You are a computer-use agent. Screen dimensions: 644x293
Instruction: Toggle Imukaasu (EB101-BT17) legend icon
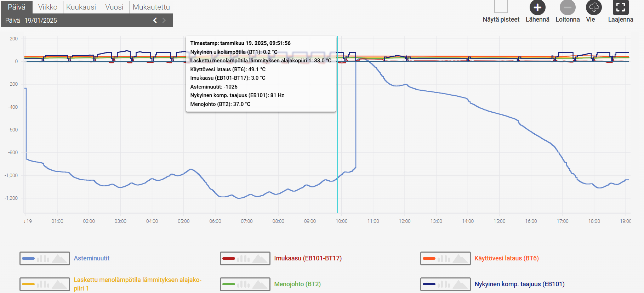pyautogui.click(x=245, y=259)
